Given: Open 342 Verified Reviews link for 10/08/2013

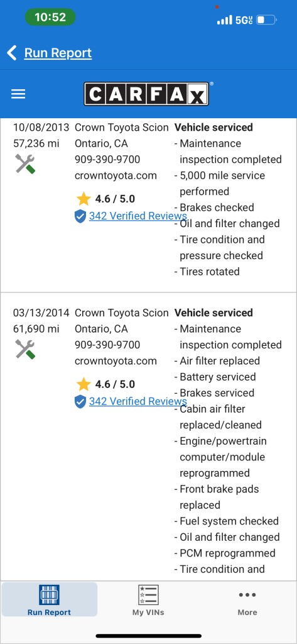Looking at the screenshot, I should pos(138,216).
